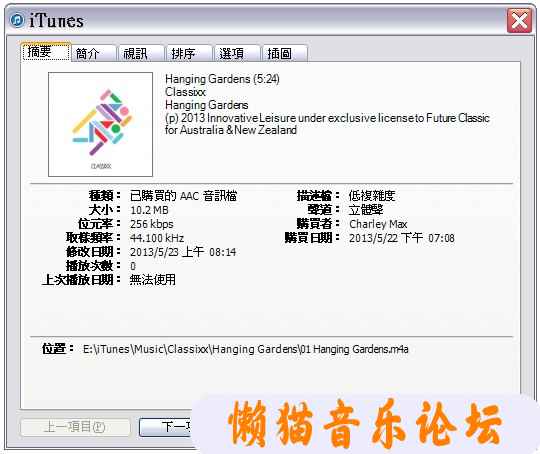Click the 無法使用 last played value
540x454 pixels.
[153, 280]
